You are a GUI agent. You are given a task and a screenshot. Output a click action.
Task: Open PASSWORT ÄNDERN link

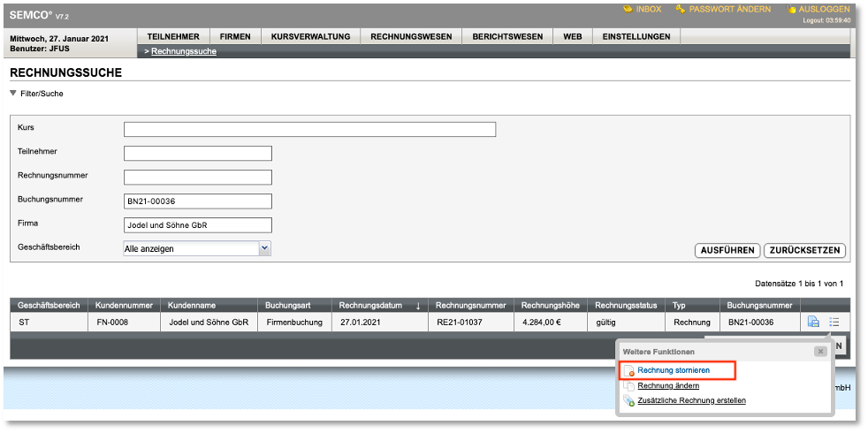[729, 10]
